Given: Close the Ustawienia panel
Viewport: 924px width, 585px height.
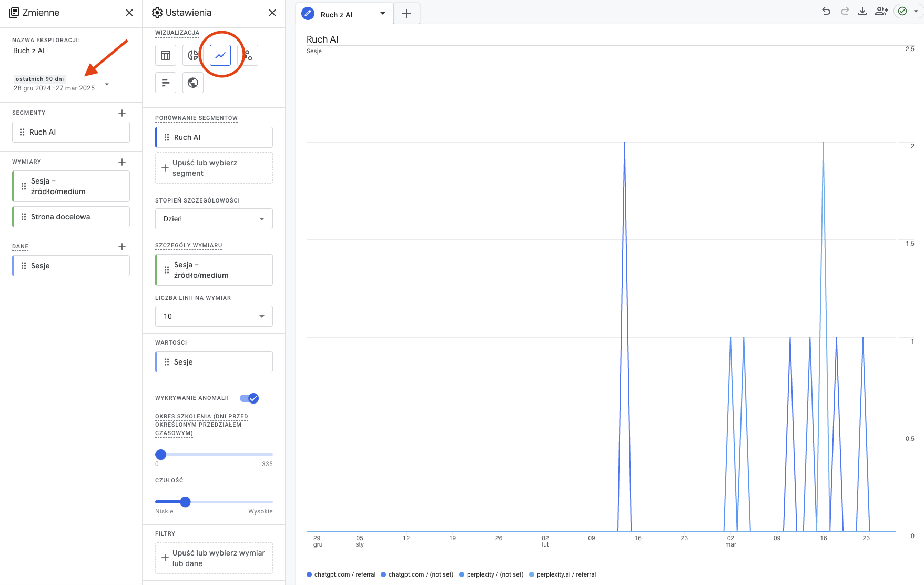Looking at the screenshot, I should click(x=272, y=13).
